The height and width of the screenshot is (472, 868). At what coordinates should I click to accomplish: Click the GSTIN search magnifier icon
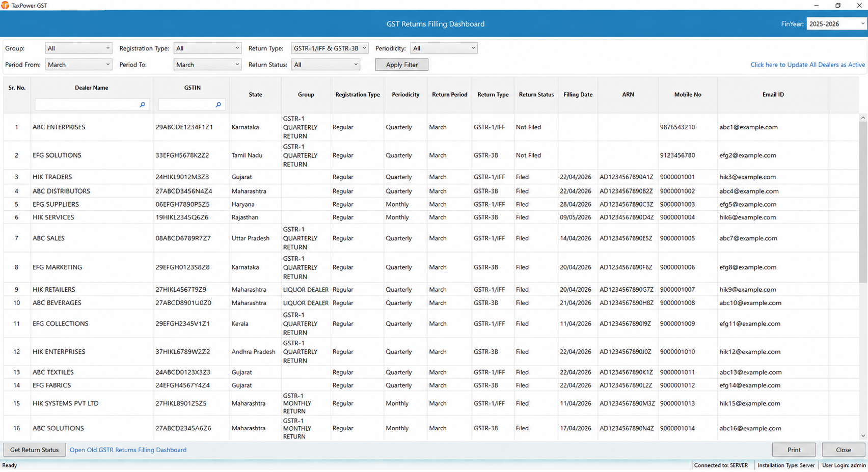click(x=218, y=104)
